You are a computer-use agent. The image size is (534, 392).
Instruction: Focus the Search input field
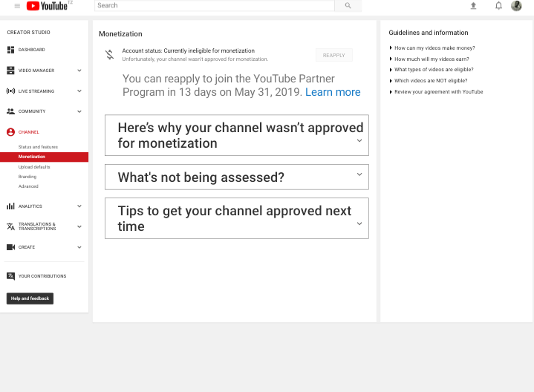click(x=215, y=5)
